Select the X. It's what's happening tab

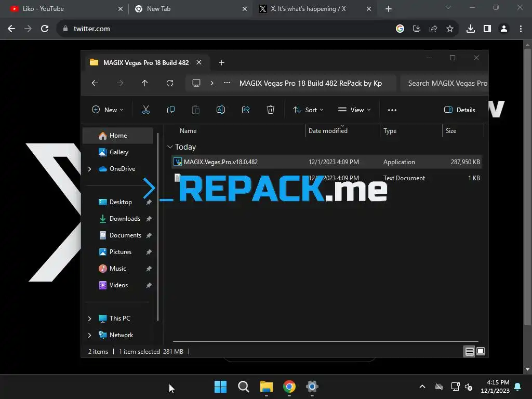pos(314,9)
